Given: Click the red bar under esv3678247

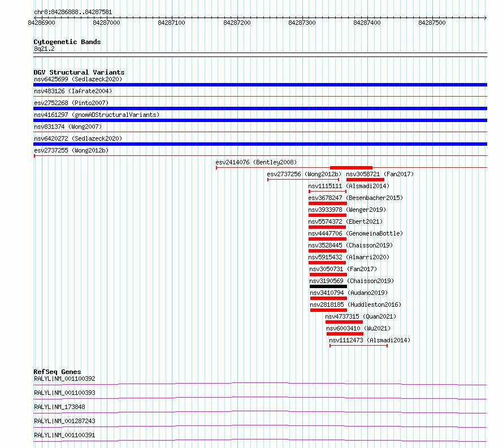Looking at the screenshot, I should coord(328,203).
